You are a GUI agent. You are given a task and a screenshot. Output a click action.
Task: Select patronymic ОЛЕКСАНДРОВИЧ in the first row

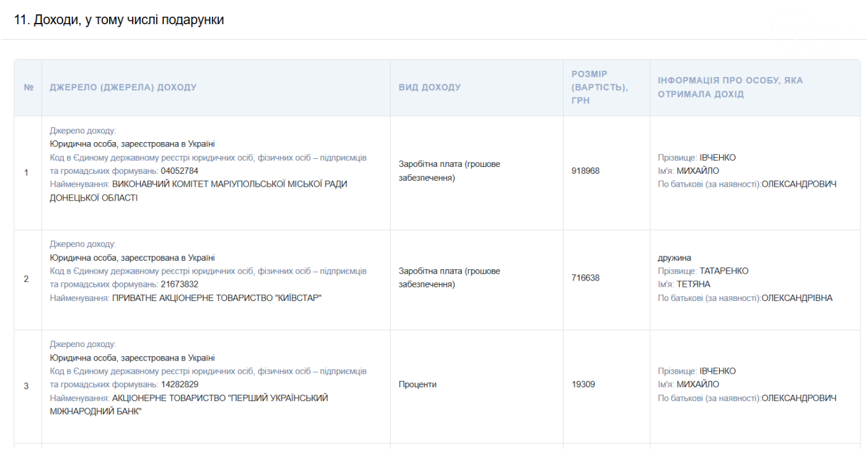[799, 184]
